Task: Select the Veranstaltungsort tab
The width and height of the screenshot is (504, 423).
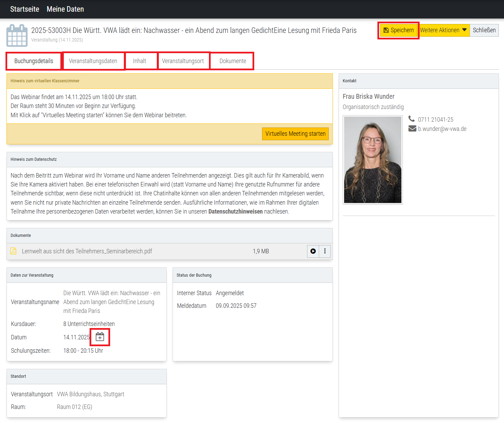Action: coord(183,61)
